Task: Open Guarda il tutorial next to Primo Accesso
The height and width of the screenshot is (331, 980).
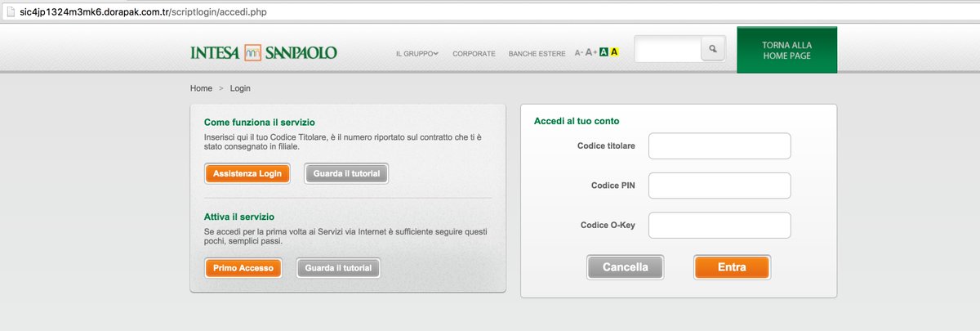Action: (338, 268)
